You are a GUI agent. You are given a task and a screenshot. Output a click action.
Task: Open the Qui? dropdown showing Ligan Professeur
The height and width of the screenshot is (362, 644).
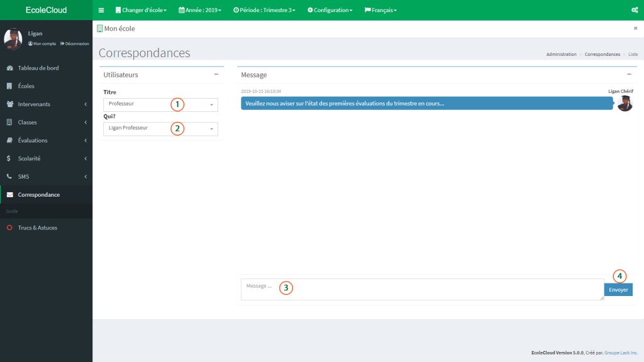coord(160,129)
